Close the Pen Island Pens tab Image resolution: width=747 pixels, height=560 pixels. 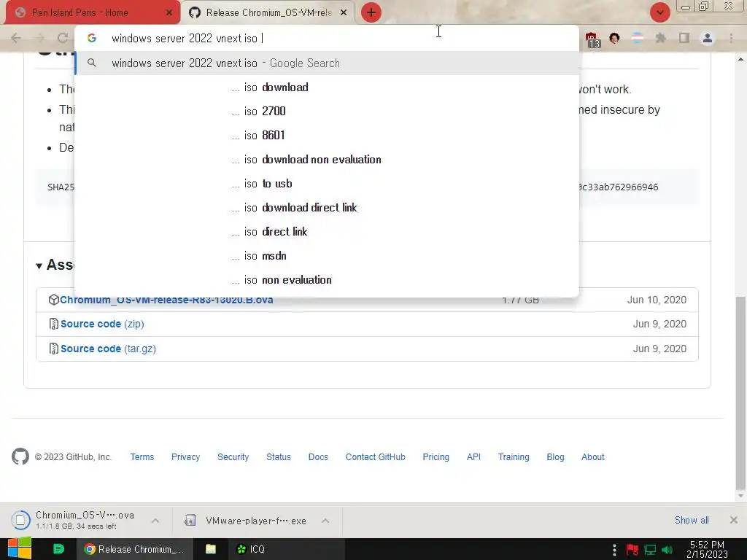tap(169, 13)
